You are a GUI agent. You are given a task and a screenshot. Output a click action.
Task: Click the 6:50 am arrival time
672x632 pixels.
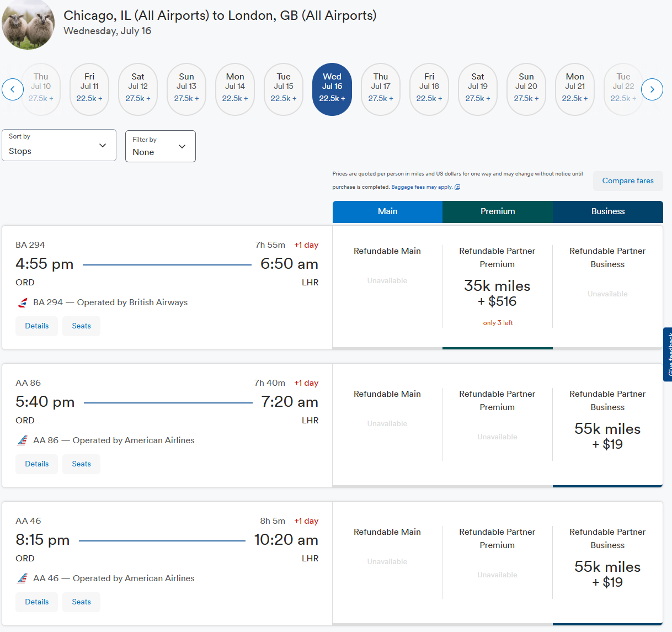(290, 264)
